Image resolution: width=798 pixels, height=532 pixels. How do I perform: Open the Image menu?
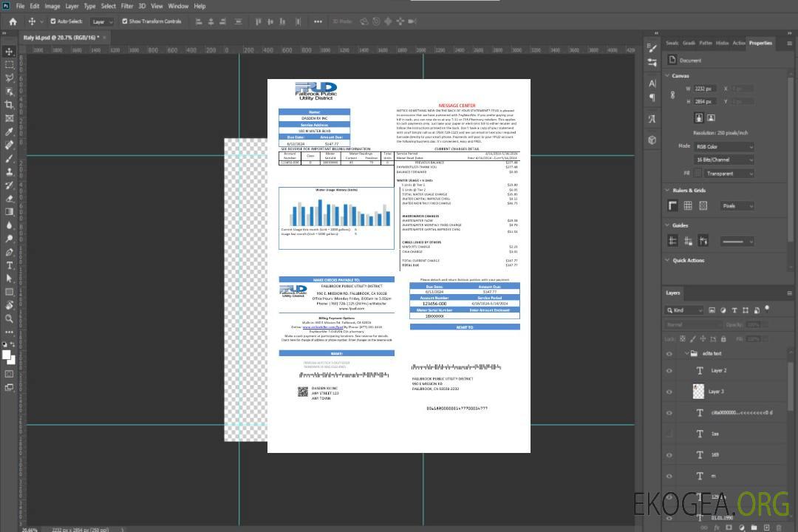click(52, 6)
